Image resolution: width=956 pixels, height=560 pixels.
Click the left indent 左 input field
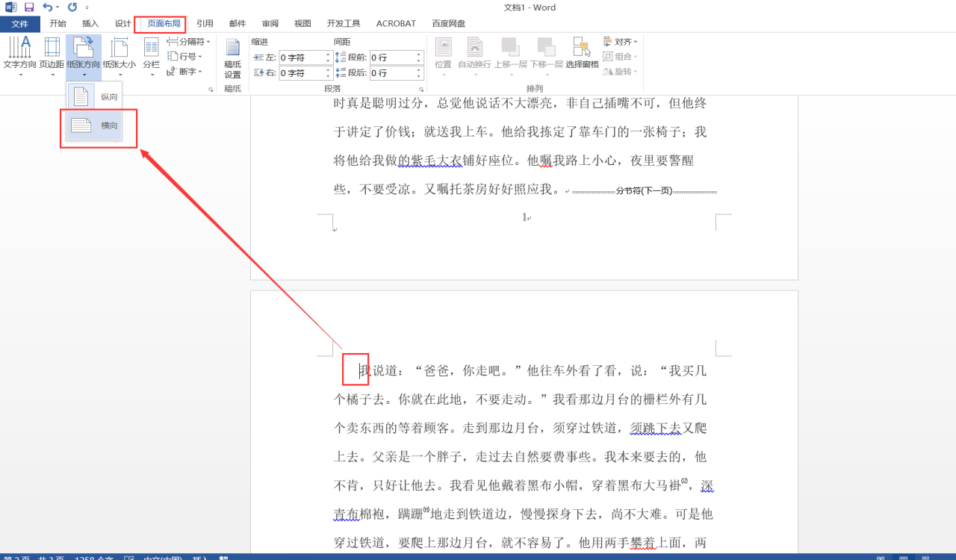pyautogui.click(x=301, y=57)
